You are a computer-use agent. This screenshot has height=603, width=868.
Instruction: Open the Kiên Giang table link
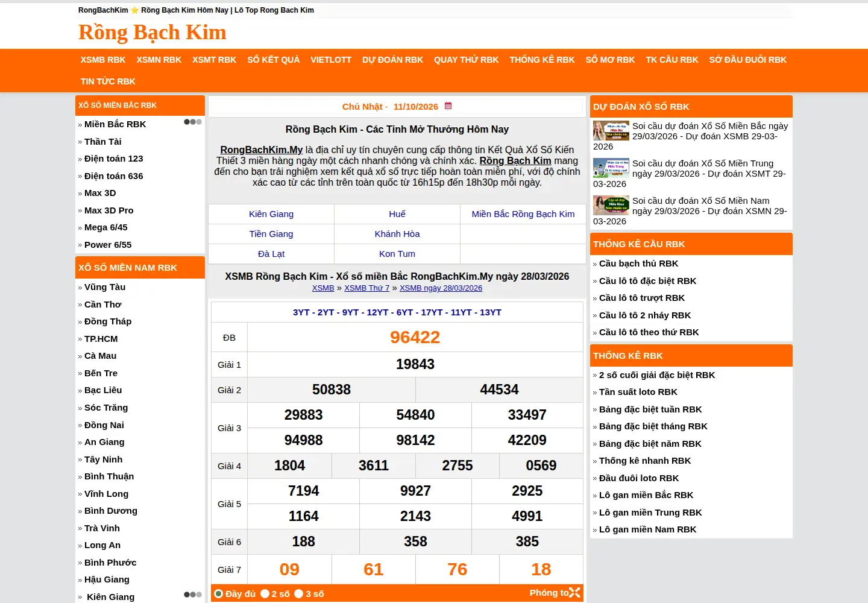coord(271,214)
